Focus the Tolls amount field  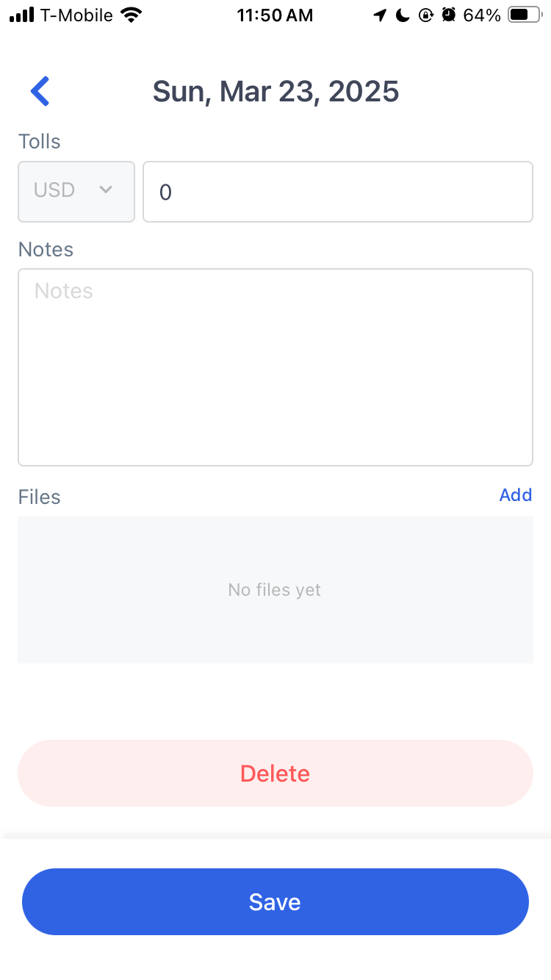[x=337, y=191]
